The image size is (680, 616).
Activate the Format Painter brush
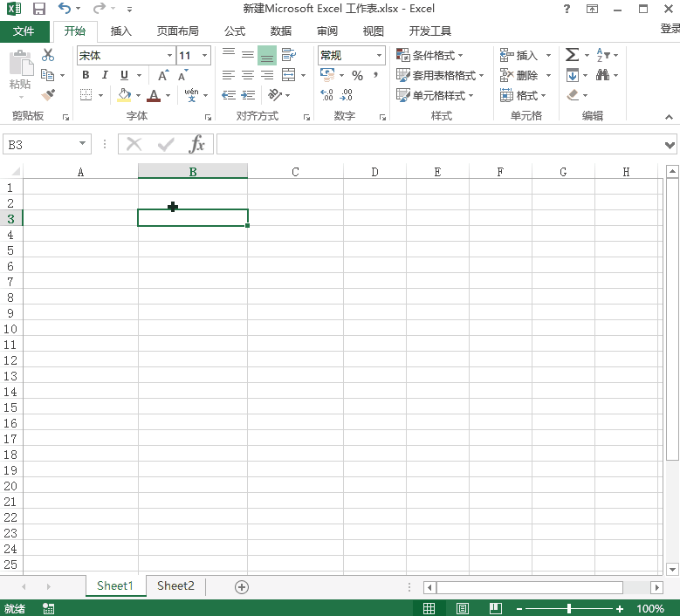click(48, 94)
